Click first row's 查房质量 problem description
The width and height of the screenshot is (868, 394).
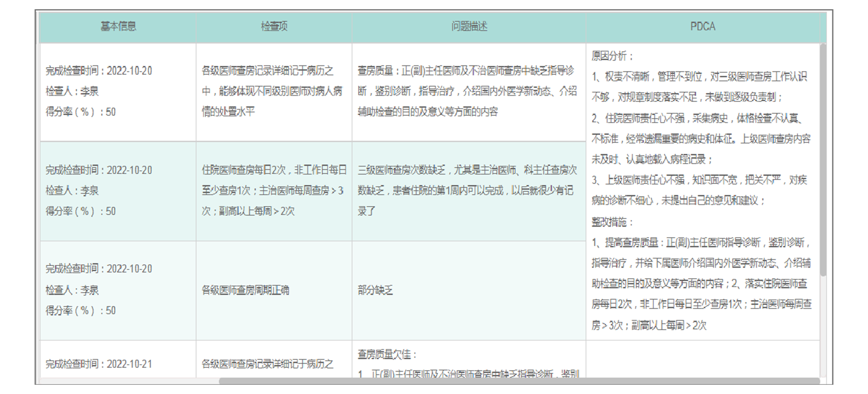pyautogui.click(x=467, y=91)
